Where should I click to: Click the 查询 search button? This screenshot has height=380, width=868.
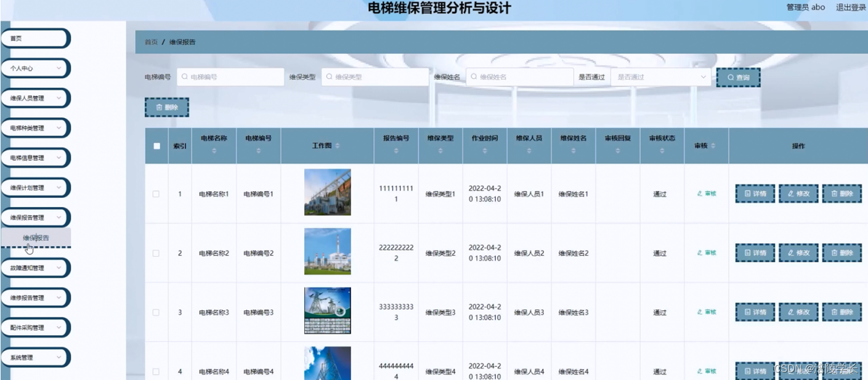tap(738, 77)
